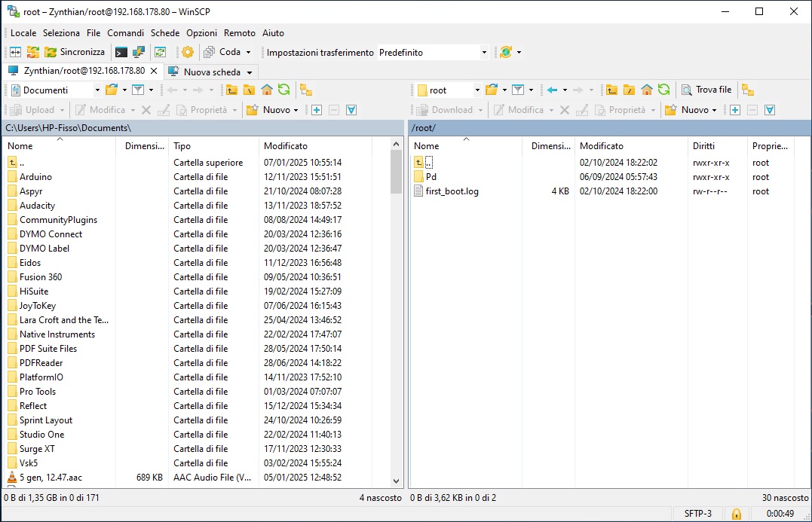Open the Schede menu
The image size is (812, 522).
(x=165, y=33)
